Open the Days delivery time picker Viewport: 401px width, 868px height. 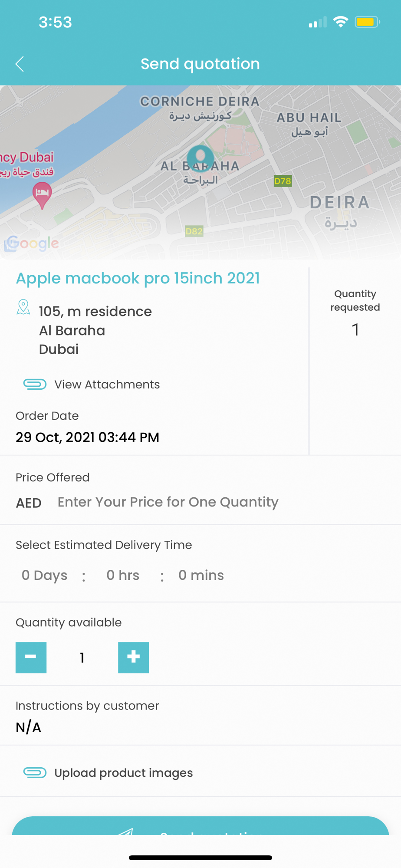point(44,575)
